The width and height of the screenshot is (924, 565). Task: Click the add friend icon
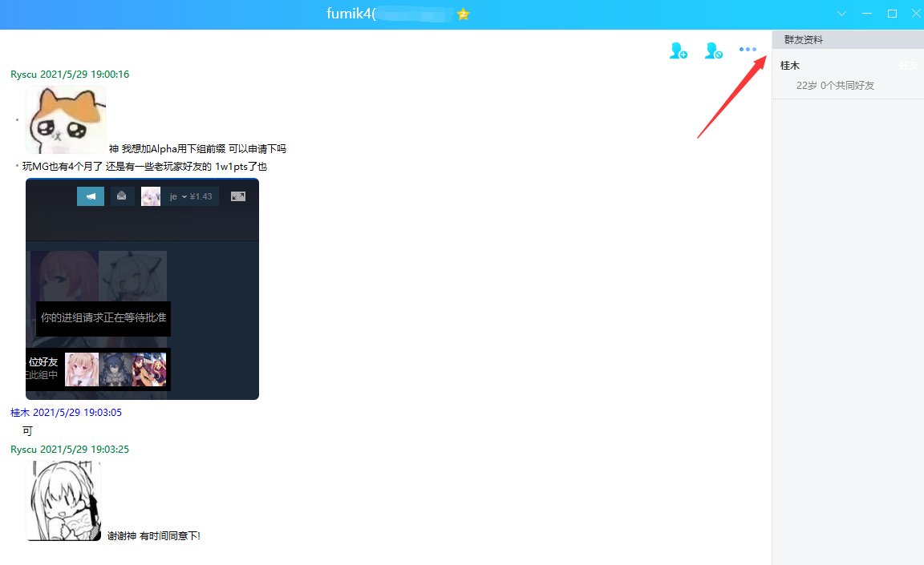coord(678,51)
